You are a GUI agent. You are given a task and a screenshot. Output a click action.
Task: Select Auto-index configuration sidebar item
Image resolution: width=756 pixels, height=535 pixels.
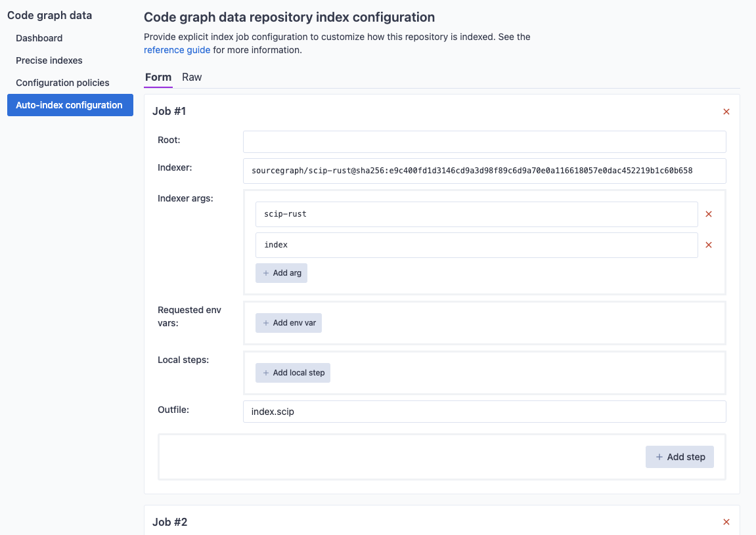tap(70, 105)
